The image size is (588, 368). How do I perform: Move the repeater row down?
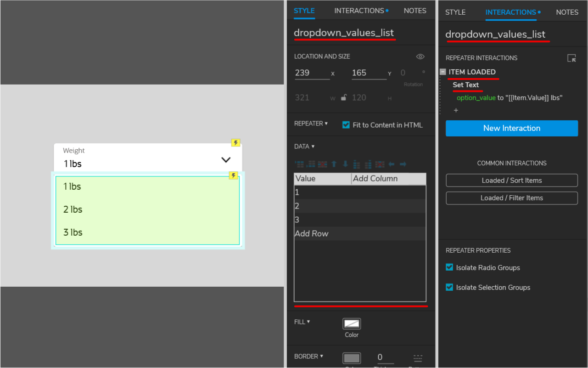coord(345,164)
